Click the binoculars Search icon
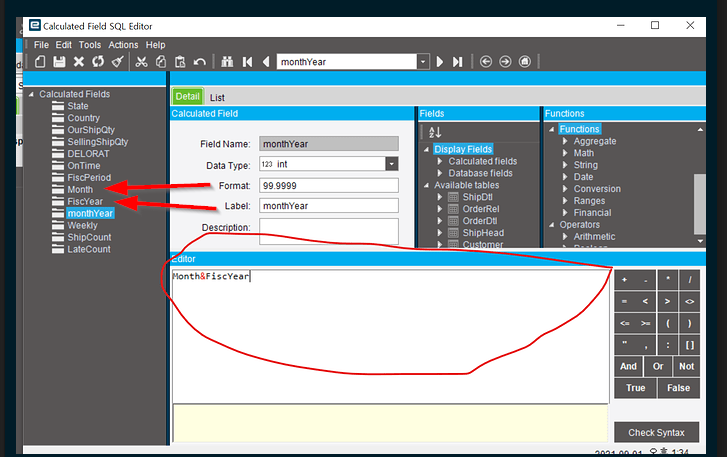This screenshot has height=457, width=727. (x=227, y=62)
